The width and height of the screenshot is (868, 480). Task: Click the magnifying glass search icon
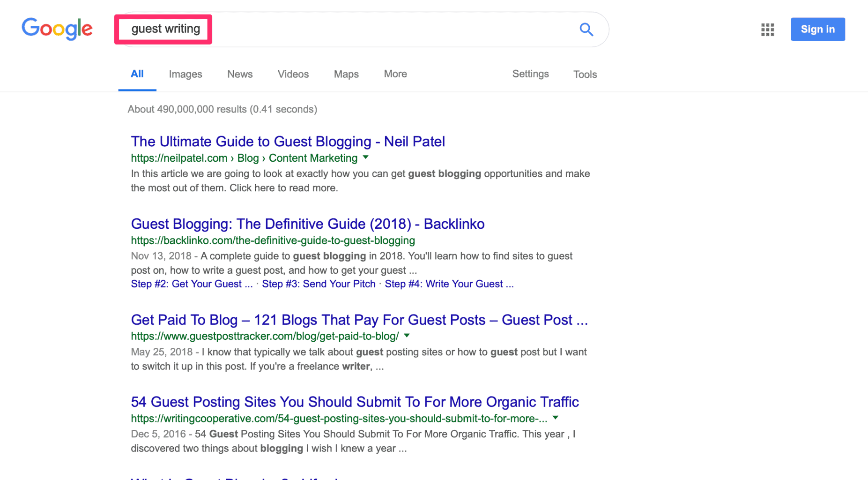[x=586, y=30]
